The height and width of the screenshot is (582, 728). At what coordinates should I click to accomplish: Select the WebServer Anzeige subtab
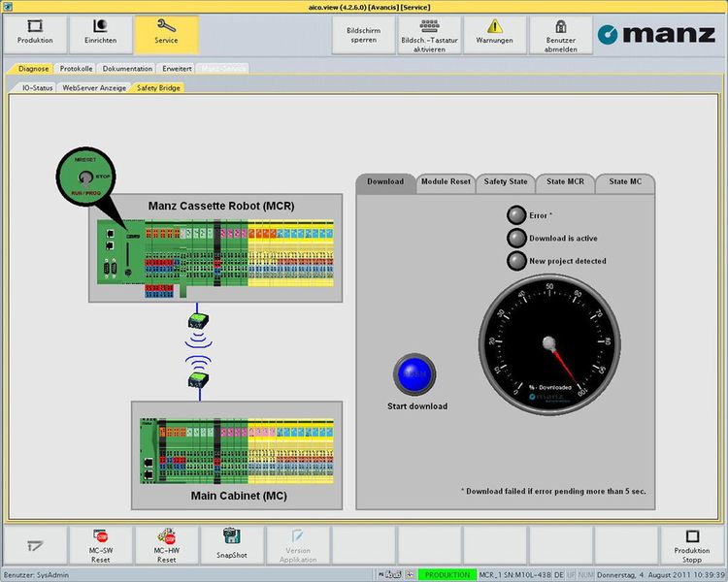coord(94,87)
